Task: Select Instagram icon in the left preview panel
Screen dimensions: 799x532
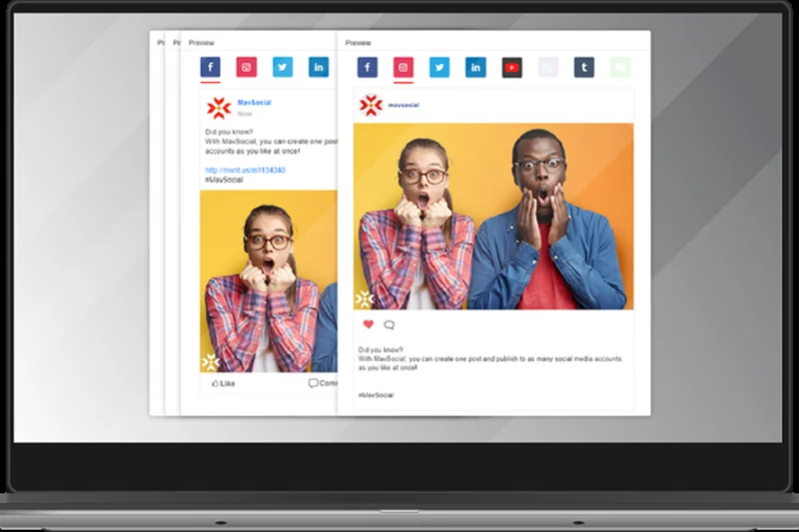Action: [x=246, y=67]
